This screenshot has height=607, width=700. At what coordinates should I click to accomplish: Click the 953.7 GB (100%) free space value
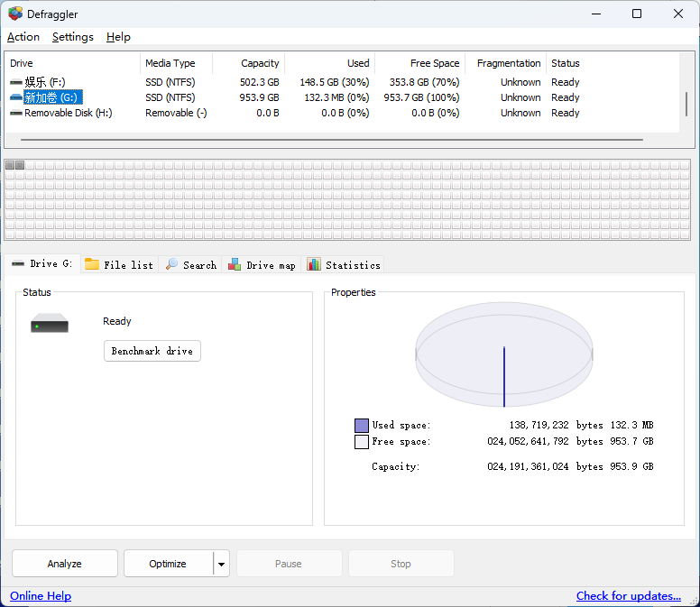(421, 97)
